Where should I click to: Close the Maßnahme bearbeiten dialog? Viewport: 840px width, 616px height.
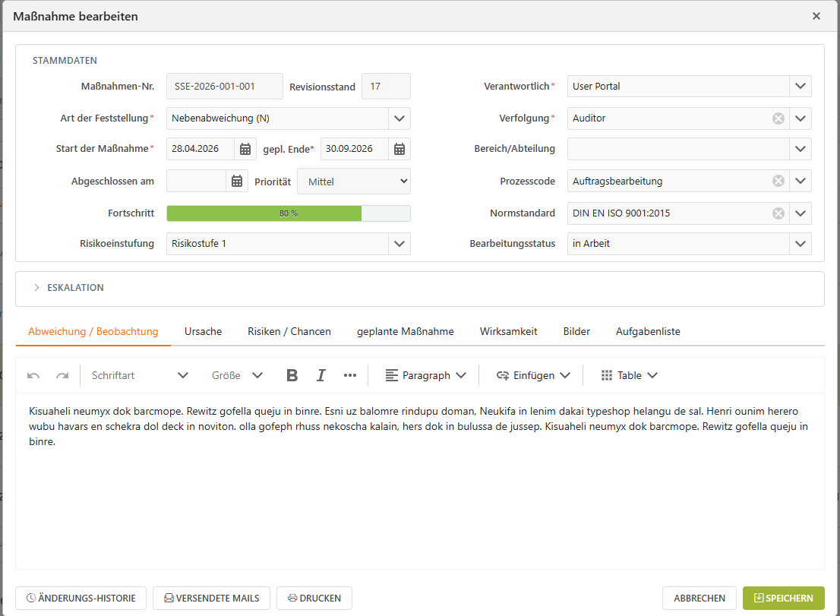816,16
